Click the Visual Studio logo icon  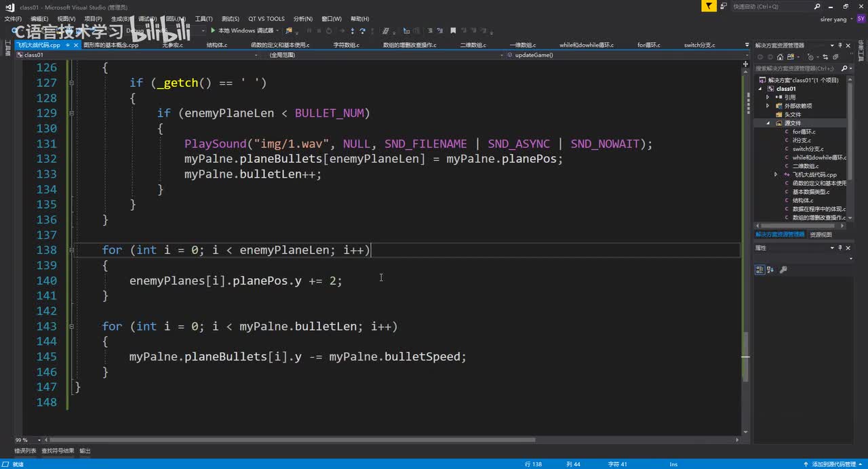pos(9,7)
